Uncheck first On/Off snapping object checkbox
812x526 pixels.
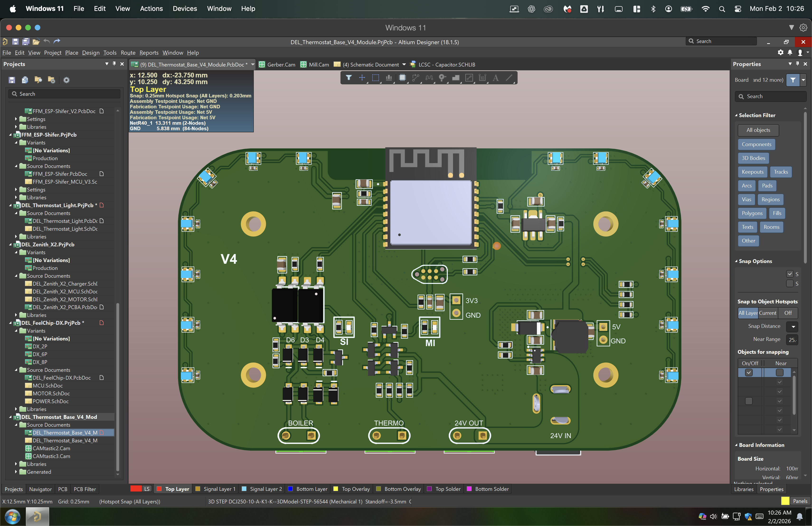tap(749, 372)
